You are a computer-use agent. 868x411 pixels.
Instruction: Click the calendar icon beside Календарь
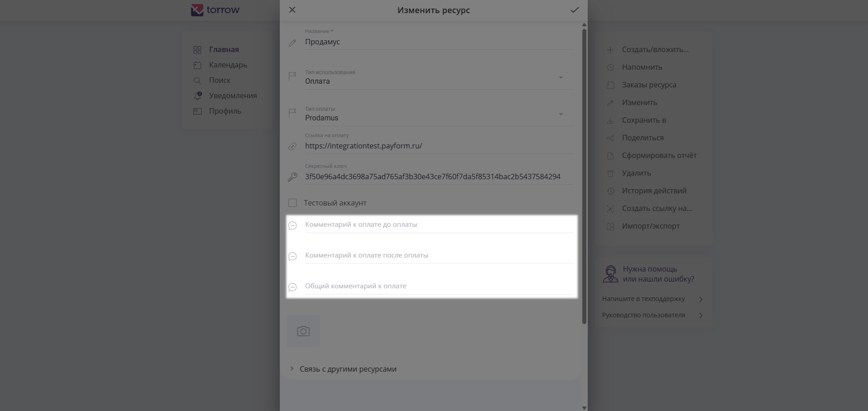pos(197,65)
